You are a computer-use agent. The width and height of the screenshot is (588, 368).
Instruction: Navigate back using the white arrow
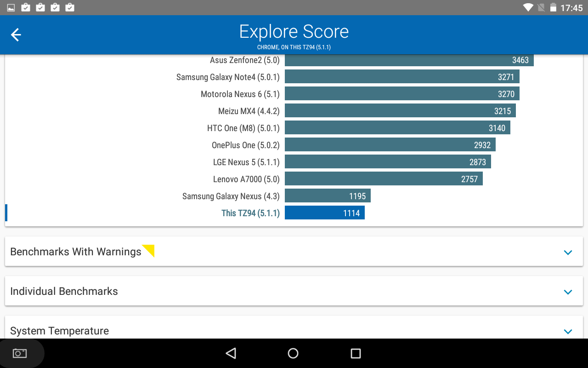16,34
